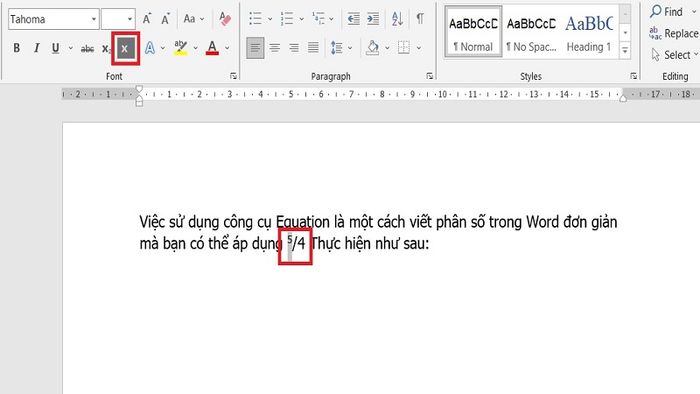
Task: Open font size dropdown
Action: point(129,19)
